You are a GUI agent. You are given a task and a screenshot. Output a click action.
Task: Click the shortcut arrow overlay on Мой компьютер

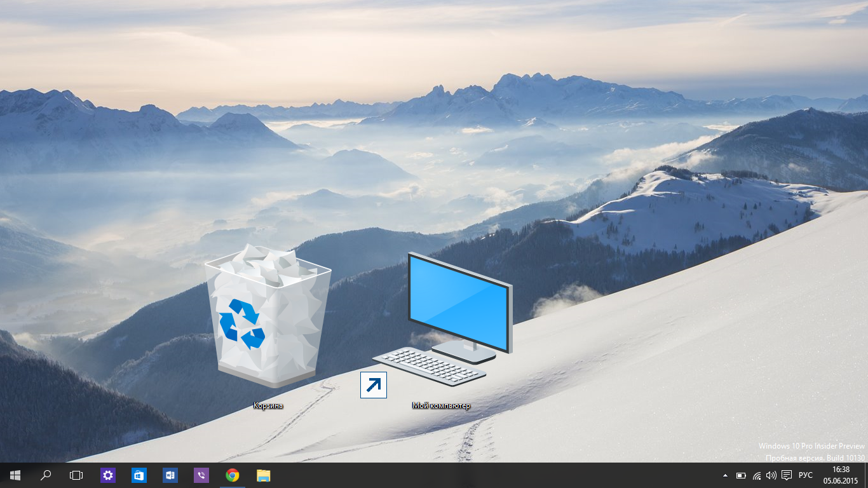[x=374, y=385]
